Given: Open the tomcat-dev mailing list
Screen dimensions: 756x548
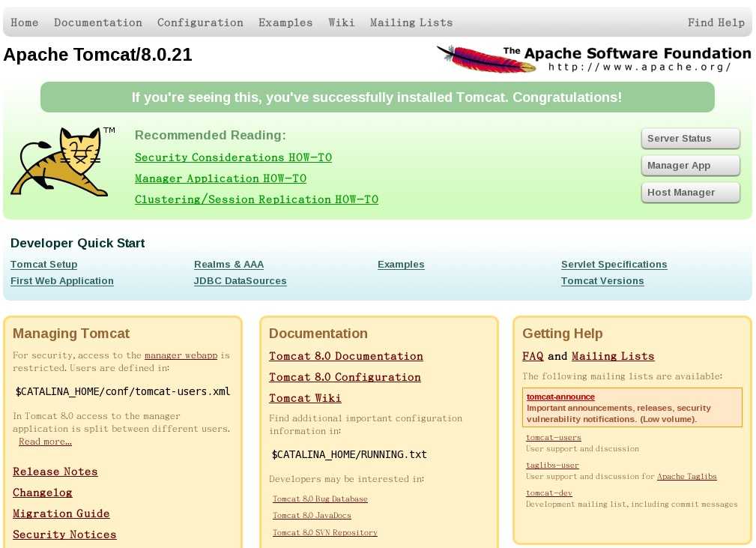Looking at the screenshot, I should pos(549,493).
